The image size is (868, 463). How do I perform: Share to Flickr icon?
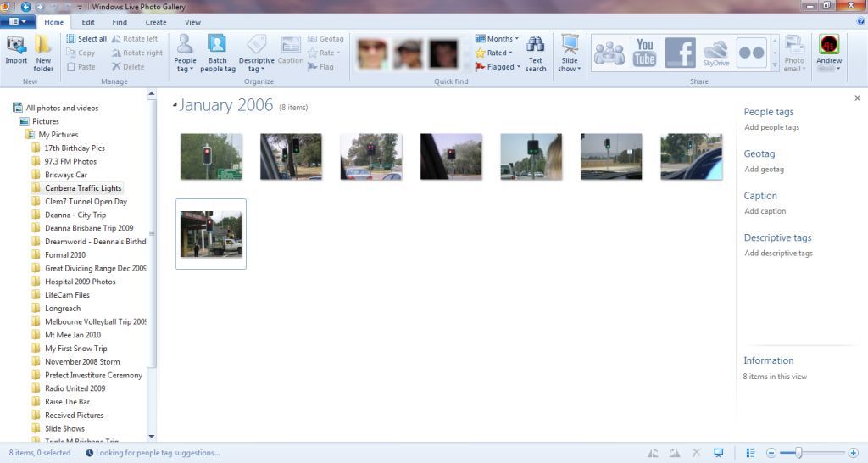pyautogui.click(x=751, y=53)
